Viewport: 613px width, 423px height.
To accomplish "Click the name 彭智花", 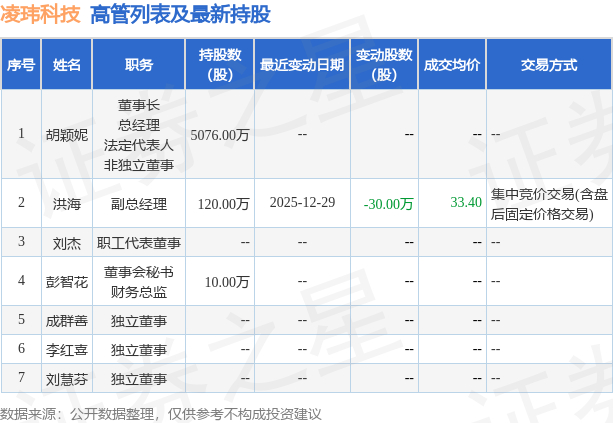I will tap(67, 281).
